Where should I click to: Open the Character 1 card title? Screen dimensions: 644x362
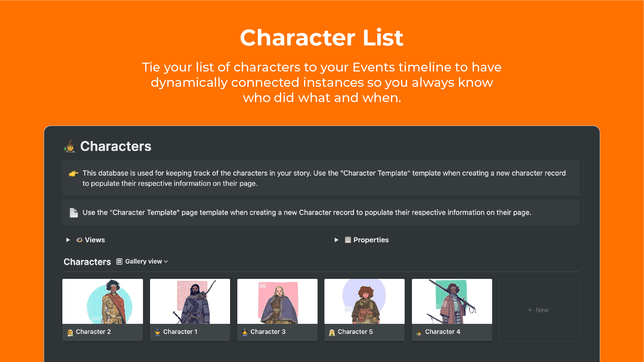pos(180,332)
